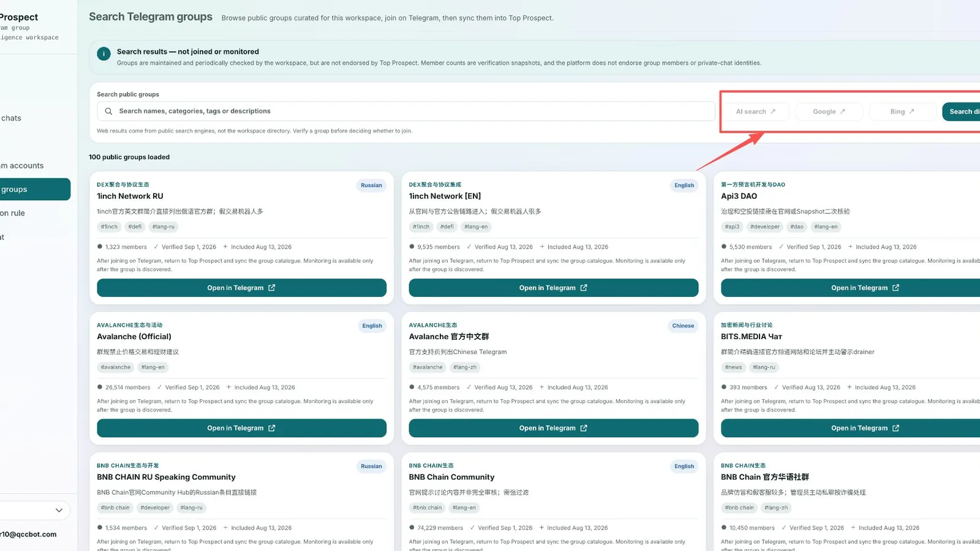Click the qccbot.com account email
980x551 pixels.
click(28, 534)
